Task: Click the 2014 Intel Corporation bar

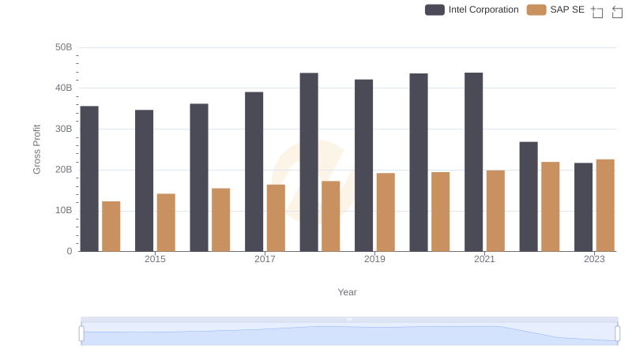Action: pyautogui.click(x=89, y=178)
